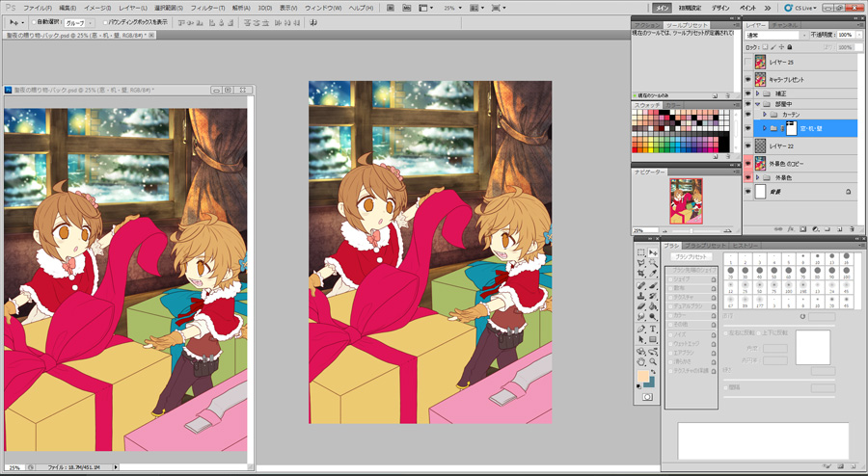868x476 pixels.
Task: Create new adjustment layer icon
Action: (815, 229)
